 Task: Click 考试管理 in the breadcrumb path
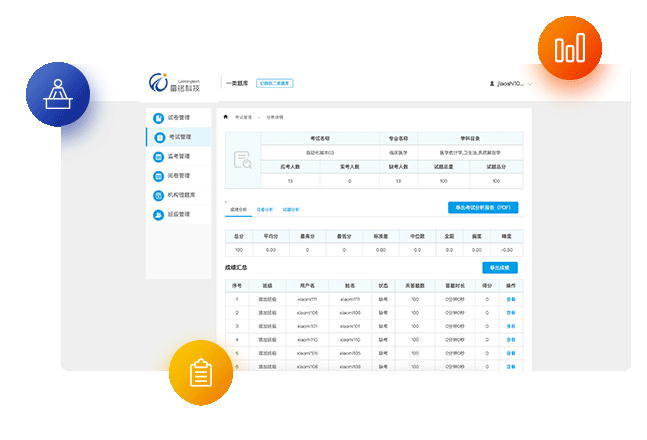point(243,117)
